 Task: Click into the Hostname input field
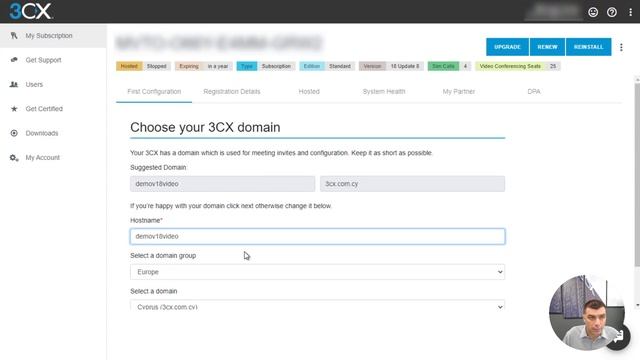pyautogui.click(x=317, y=236)
